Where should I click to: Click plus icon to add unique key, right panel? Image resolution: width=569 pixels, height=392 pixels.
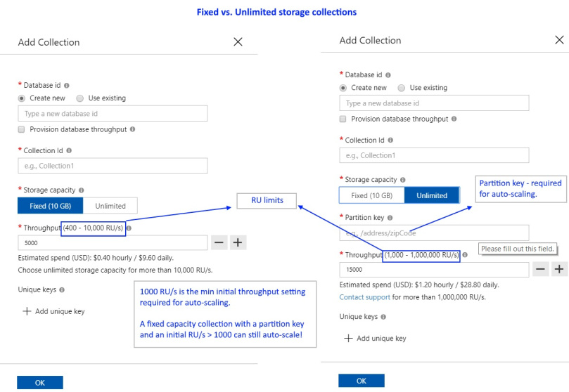click(348, 339)
